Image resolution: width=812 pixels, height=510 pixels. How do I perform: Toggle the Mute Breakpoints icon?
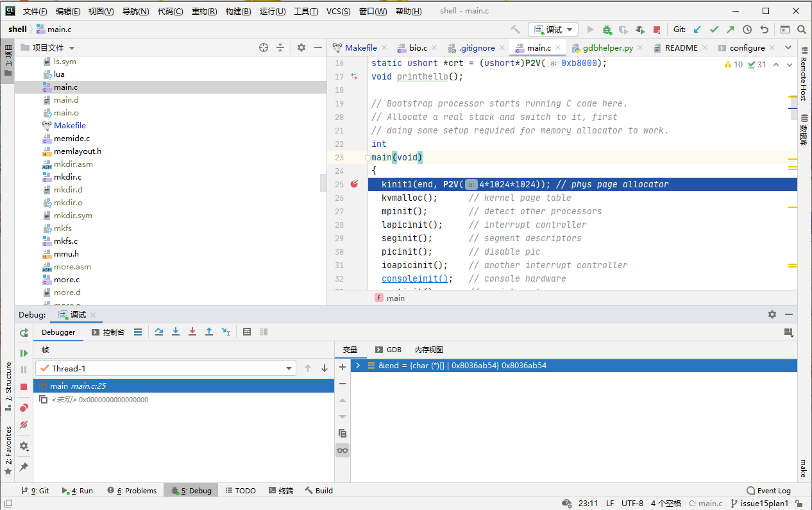(24, 425)
